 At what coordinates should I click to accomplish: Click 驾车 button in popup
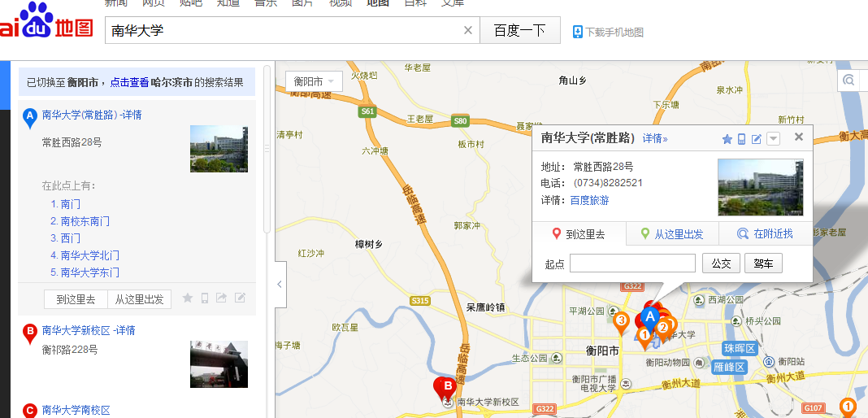(763, 263)
